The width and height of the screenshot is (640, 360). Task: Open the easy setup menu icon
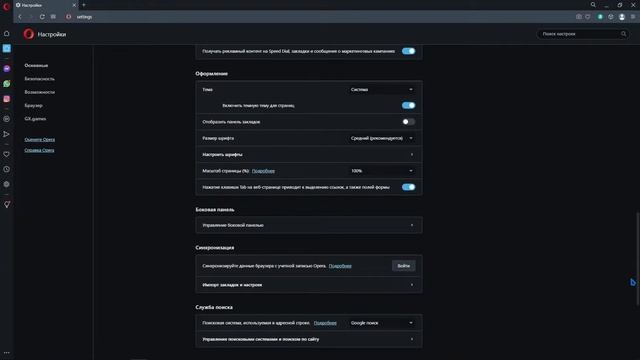[x=633, y=17]
